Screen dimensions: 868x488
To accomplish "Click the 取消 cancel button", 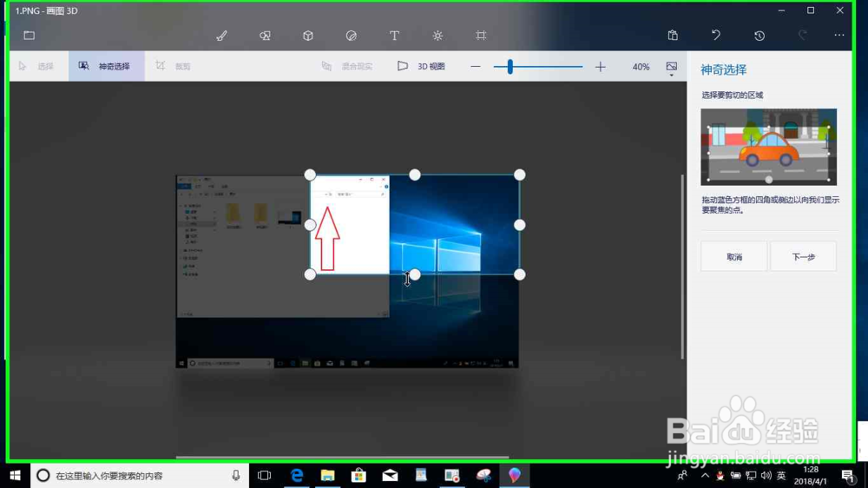I will pyautogui.click(x=734, y=256).
